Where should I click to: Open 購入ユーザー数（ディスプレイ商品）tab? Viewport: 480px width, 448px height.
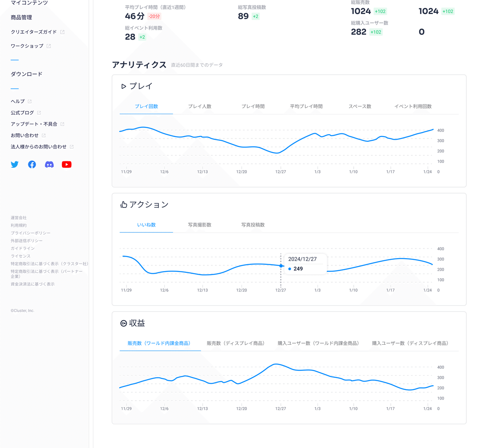click(411, 344)
